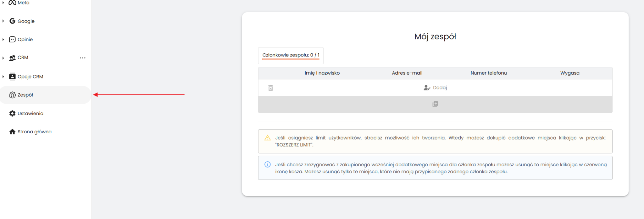Click the Strona główna home icon
Screen dimensions: 644x219
coord(12,132)
